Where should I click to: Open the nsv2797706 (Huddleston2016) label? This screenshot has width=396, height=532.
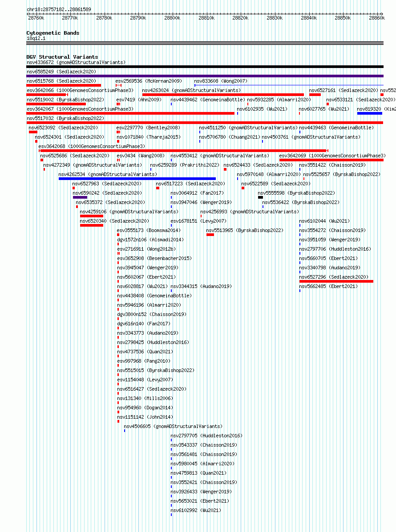335,249
